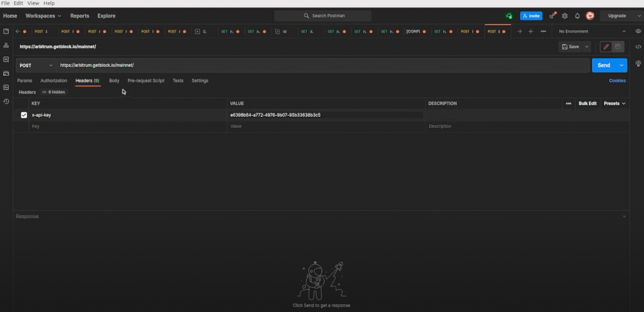The width and height of the screenshot is (644, 312).
Task: Expand the Save options arrow
Action: [x=587, y=47]
